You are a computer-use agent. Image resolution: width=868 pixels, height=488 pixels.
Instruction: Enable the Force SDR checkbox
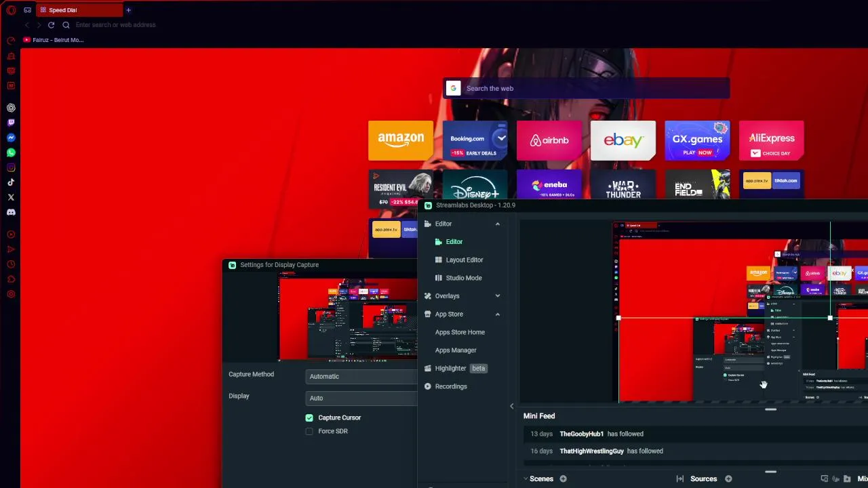309,432
